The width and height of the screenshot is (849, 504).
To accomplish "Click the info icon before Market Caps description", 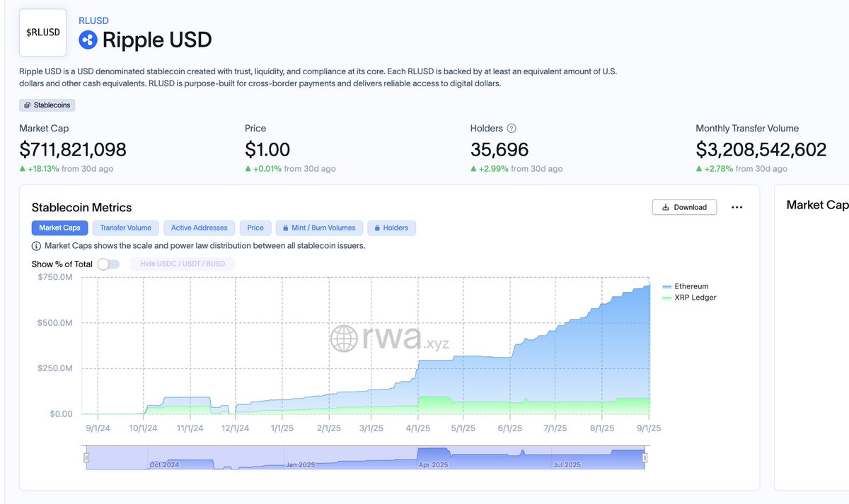I will click(36, 246).
